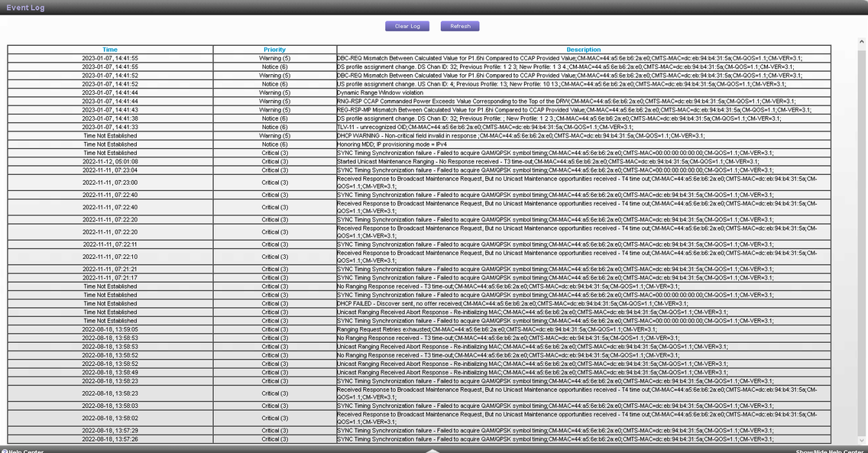Click the Clear Log button
This screenshot has width=868, height=453.
point(406,26)
